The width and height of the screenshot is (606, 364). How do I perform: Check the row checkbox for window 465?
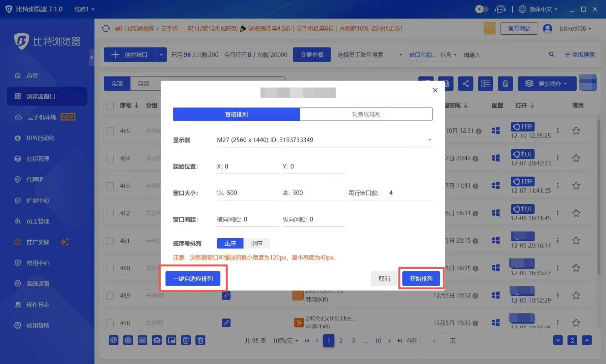tap(110, 131)
